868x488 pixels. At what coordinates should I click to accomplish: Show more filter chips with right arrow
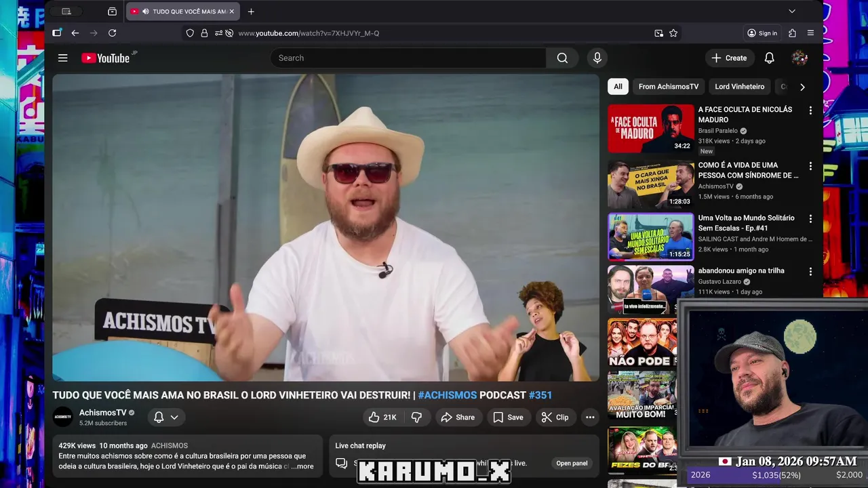tap(802, 87)
